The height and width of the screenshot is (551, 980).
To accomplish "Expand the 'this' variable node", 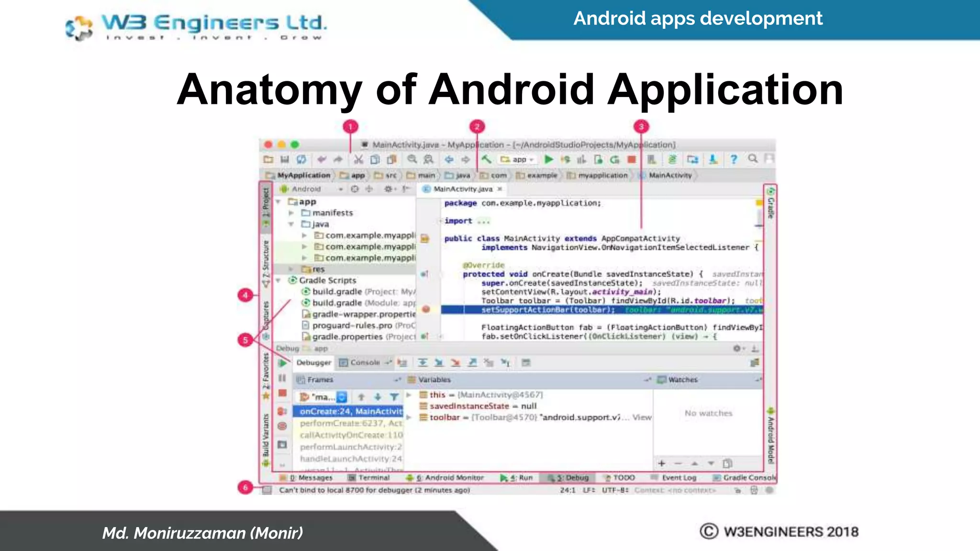I will [409, 395].
